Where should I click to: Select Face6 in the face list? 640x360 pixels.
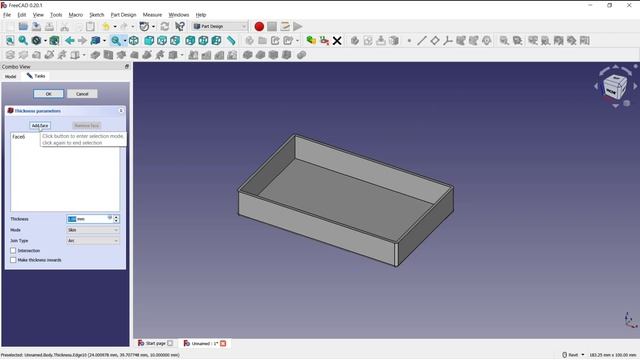(19, 137)
